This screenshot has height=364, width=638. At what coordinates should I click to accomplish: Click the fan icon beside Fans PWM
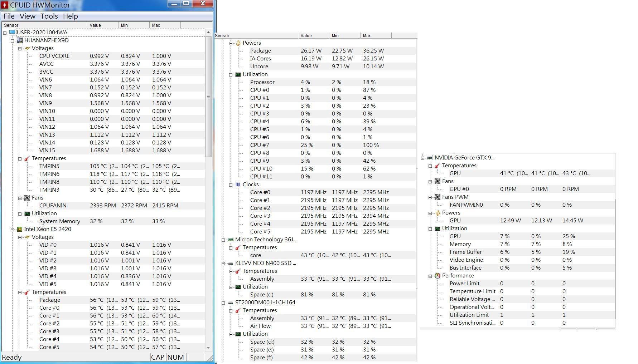(x=438, y=197)
